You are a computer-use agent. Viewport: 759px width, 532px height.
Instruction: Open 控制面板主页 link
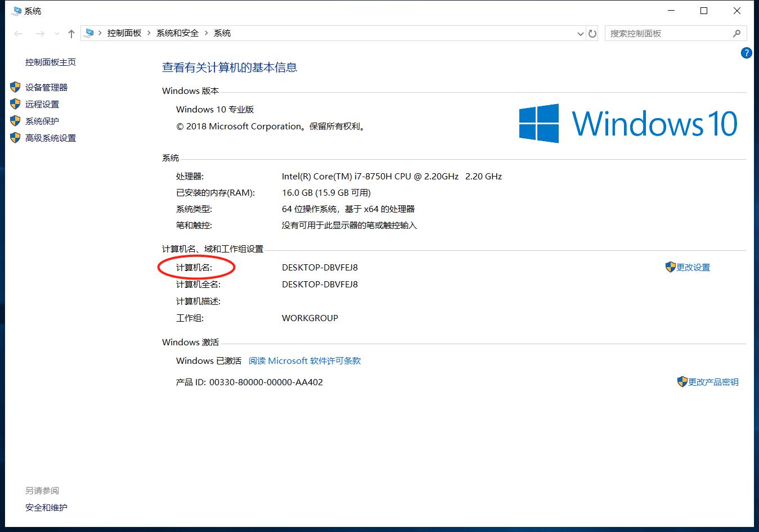coord(51,62)
